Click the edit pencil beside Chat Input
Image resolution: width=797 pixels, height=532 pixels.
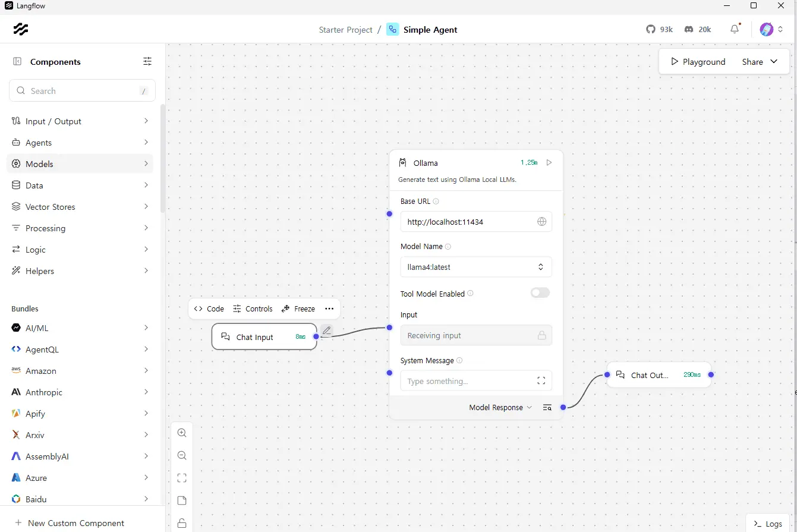click(x=326, y=330)
